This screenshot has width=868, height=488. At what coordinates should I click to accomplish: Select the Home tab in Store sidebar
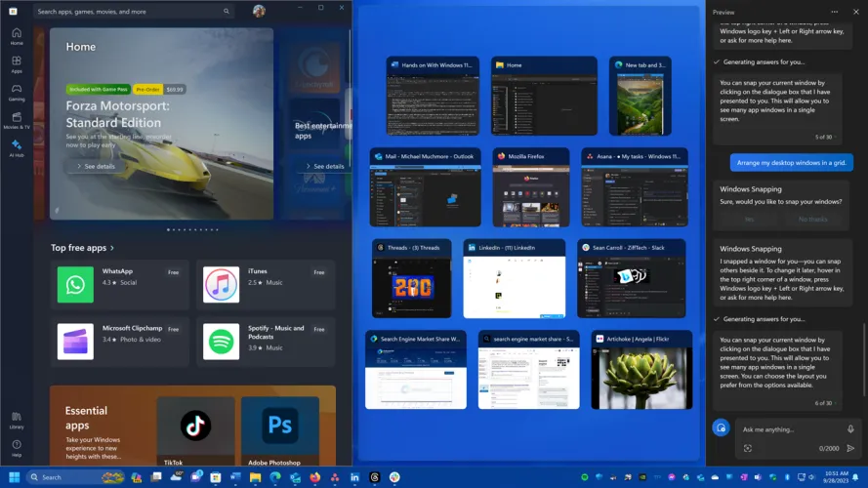point(17,35)
